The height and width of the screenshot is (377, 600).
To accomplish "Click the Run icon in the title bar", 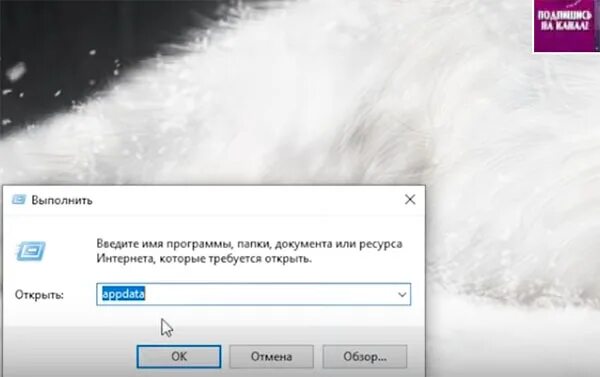I will point(18,199).
